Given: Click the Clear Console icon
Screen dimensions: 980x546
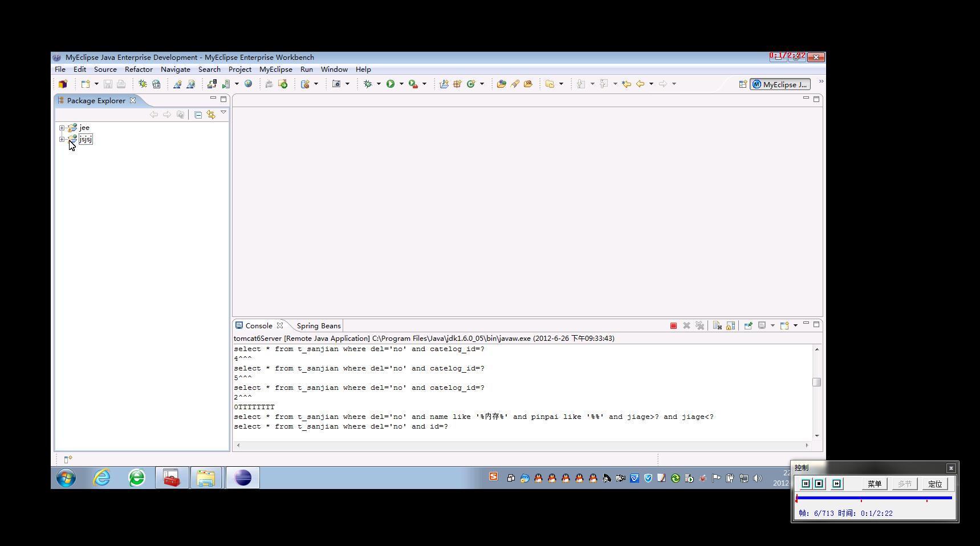Looking at the screenshot, I should click(x=717, y=326).
